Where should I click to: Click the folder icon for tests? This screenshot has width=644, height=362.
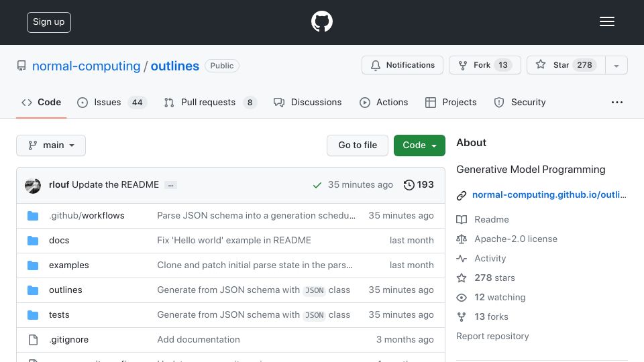tap(33, 315)
